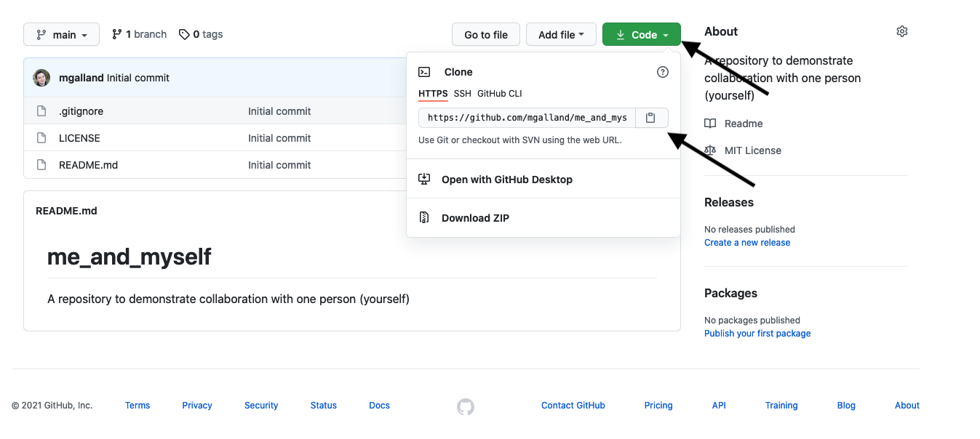Open the Training footer link
This screenshot has width=980, height=439.
point(781,406)
